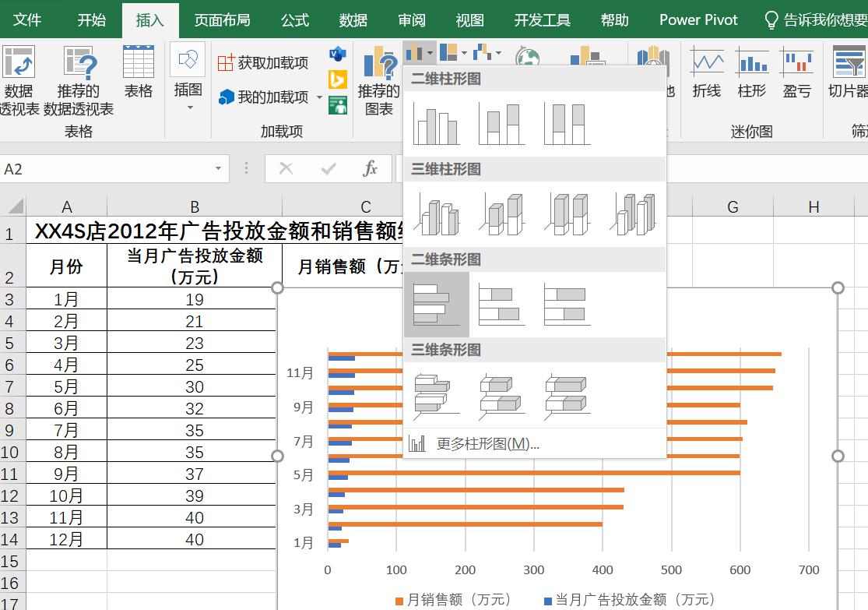Open the hierarchy chart dropdown
This screenshot has width=868, height=610.
(453, 53)
